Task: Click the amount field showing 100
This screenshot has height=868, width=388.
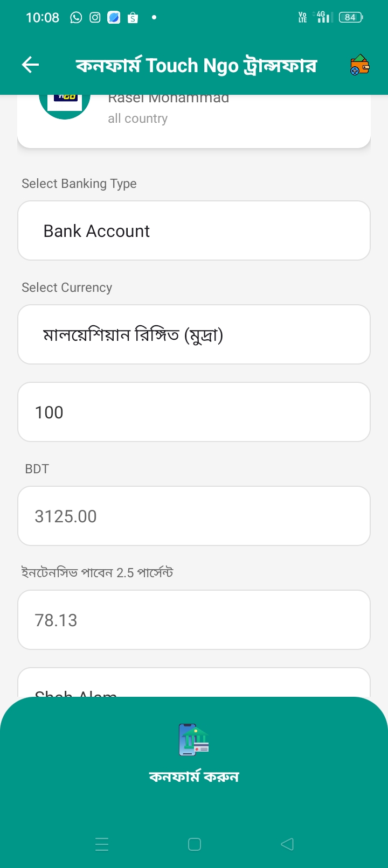Action: pyautogui.click(x=194, y=412)
